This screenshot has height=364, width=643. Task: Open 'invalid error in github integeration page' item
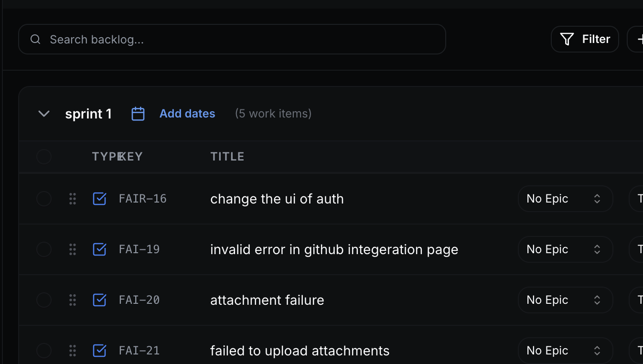(334, 249)
